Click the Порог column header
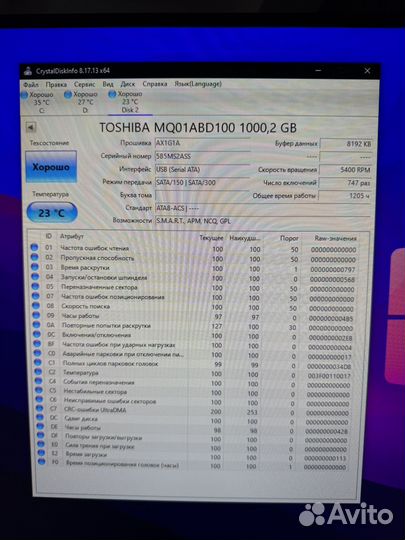Screen dimensions: 405x540 coord(289,238)
